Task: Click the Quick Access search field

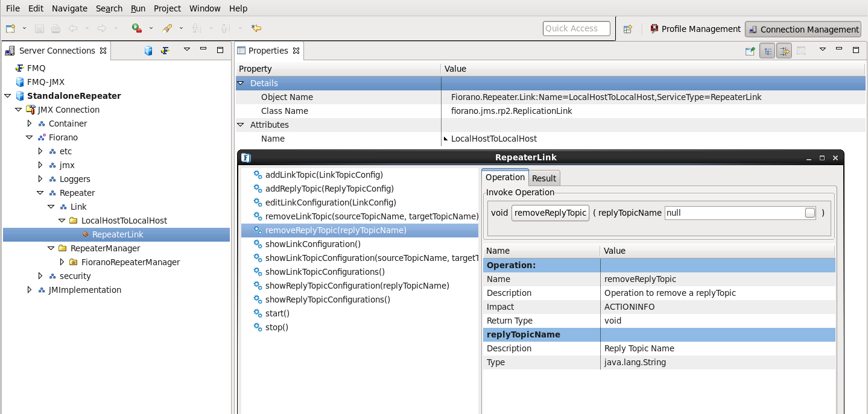Action: click(x=576, y=28)
